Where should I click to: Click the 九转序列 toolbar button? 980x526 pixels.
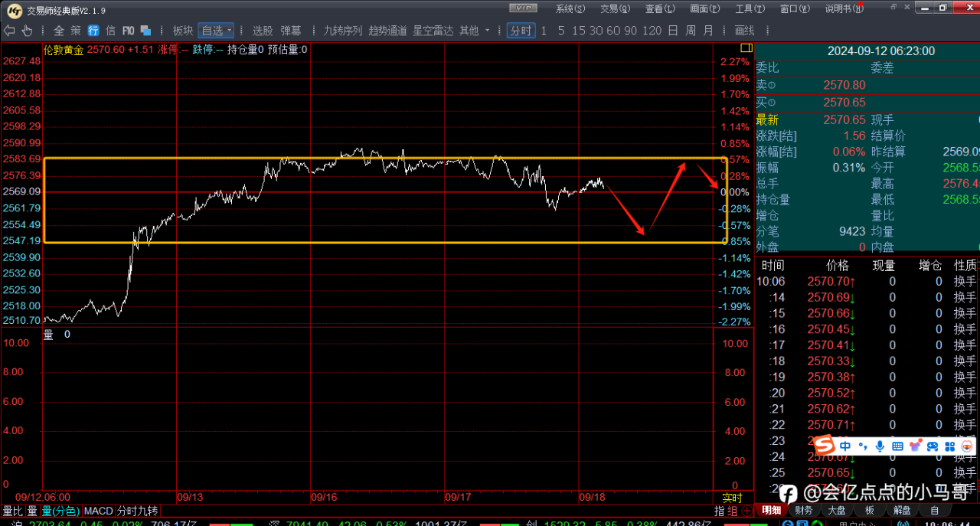(x=342, y=31)
